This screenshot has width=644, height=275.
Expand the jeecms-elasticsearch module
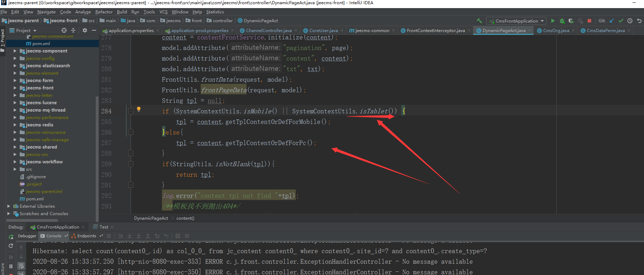coord(15,66)
